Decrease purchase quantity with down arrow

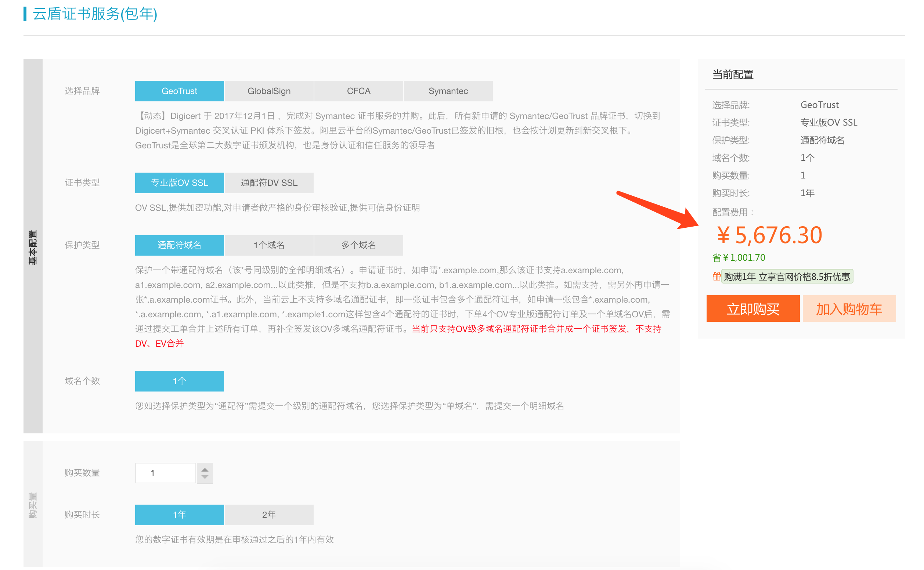tap(205, 477)
